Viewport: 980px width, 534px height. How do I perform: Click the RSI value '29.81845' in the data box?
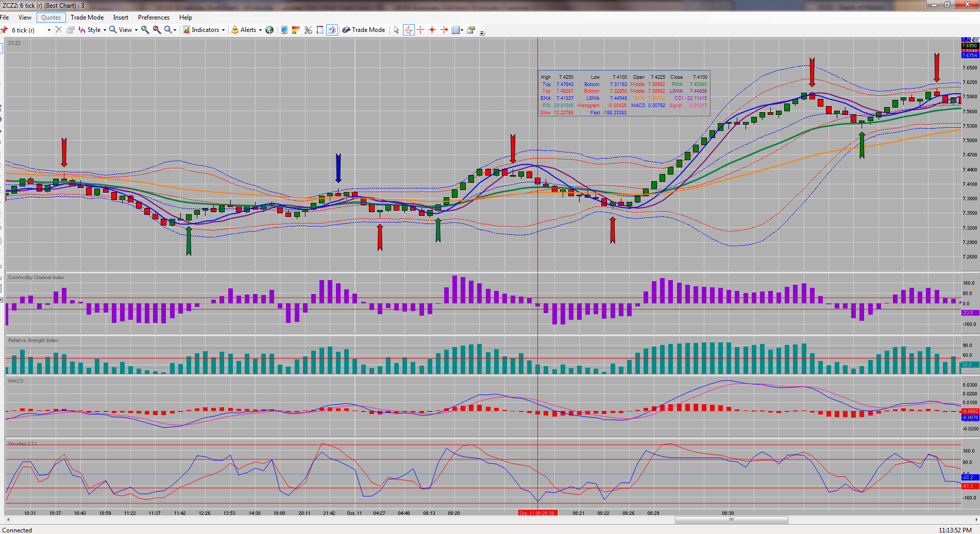(x=564, y=106)
